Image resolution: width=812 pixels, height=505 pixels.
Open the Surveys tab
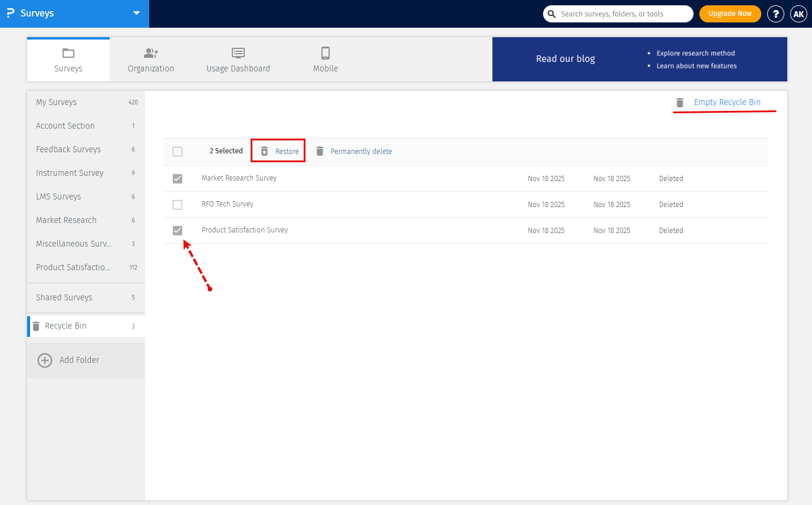(x=68, y=60)
